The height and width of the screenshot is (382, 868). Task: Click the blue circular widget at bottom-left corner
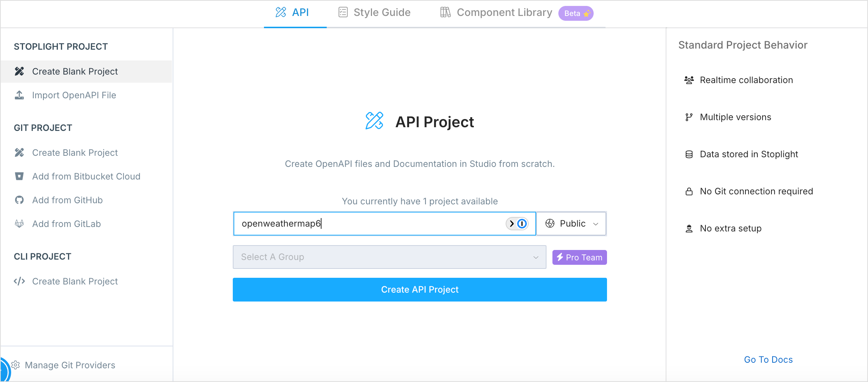5,371
